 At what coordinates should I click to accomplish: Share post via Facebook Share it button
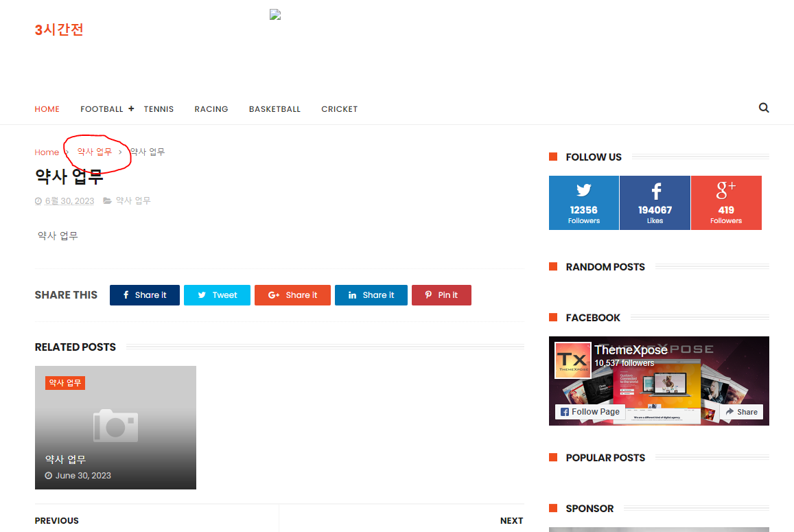pyautogui.click(x=144, y=295)
